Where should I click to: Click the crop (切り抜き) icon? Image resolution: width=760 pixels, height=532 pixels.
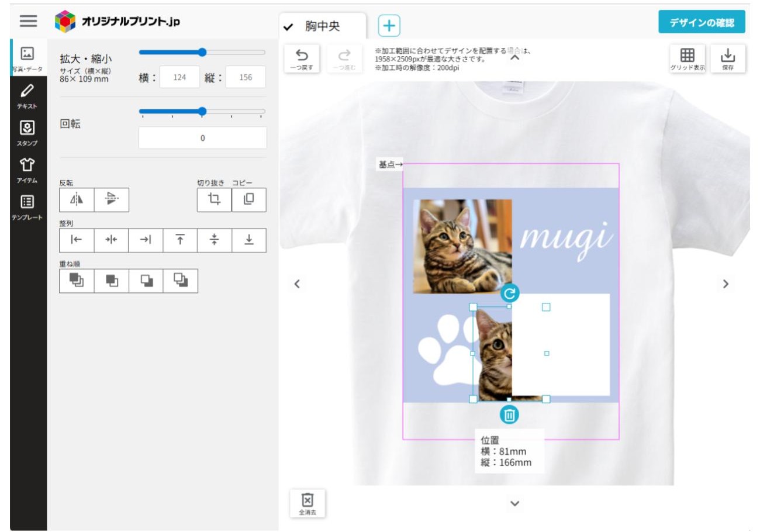click(215, 200)
